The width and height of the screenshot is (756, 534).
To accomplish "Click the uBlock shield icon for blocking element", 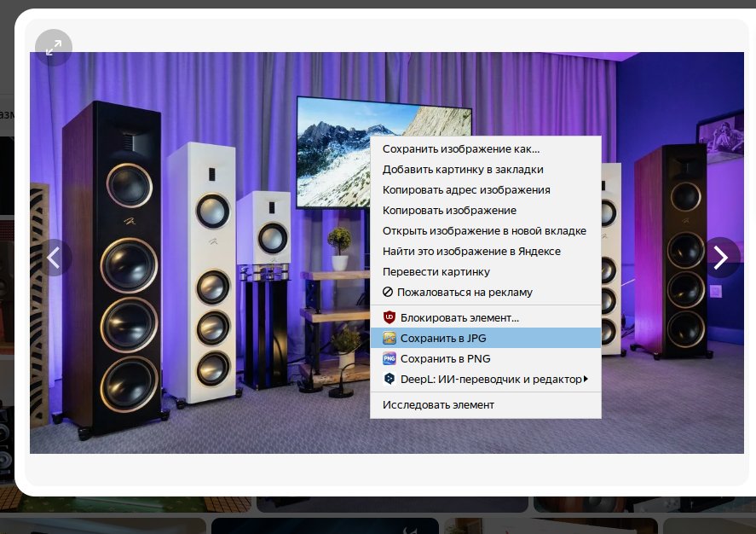I will 390,317.
